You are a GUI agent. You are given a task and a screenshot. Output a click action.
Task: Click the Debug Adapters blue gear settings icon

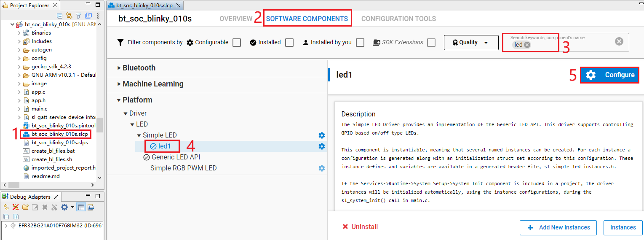(x=64, y=207)
